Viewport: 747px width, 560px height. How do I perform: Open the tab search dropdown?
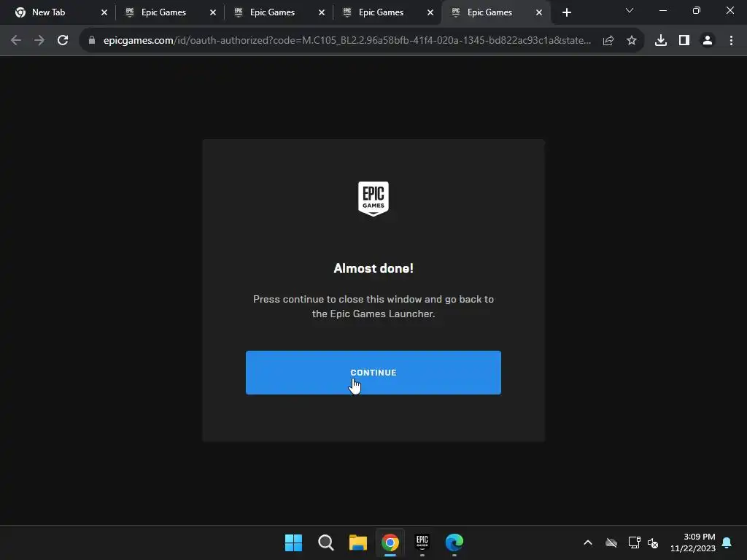tap(630, 10)
